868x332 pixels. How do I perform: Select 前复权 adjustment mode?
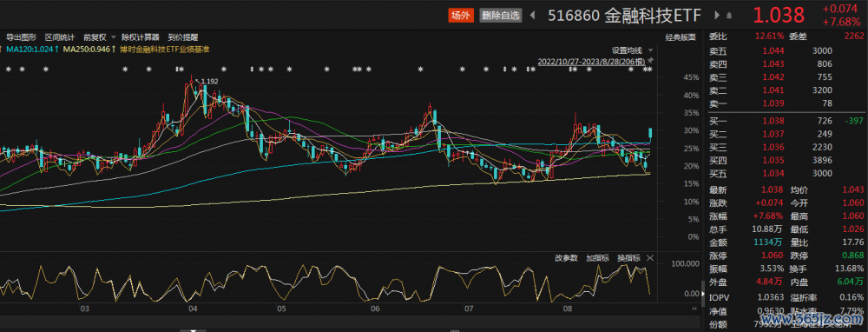(x=95, y=37)
